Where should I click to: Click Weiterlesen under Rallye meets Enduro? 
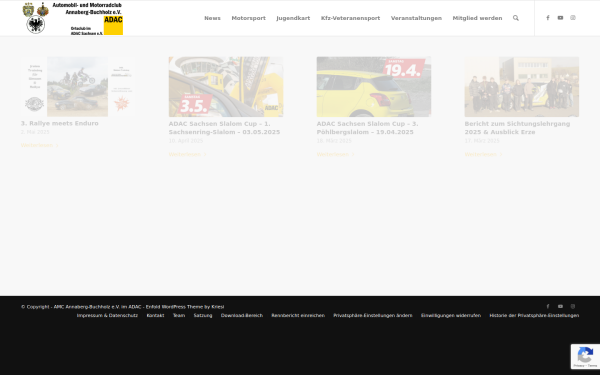tap(39, 145)
